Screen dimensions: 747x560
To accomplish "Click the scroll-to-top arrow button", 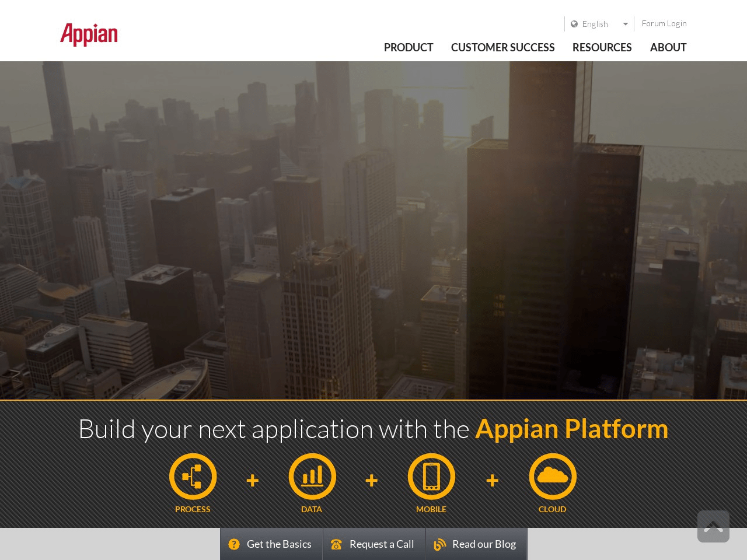I will [713, 526].
